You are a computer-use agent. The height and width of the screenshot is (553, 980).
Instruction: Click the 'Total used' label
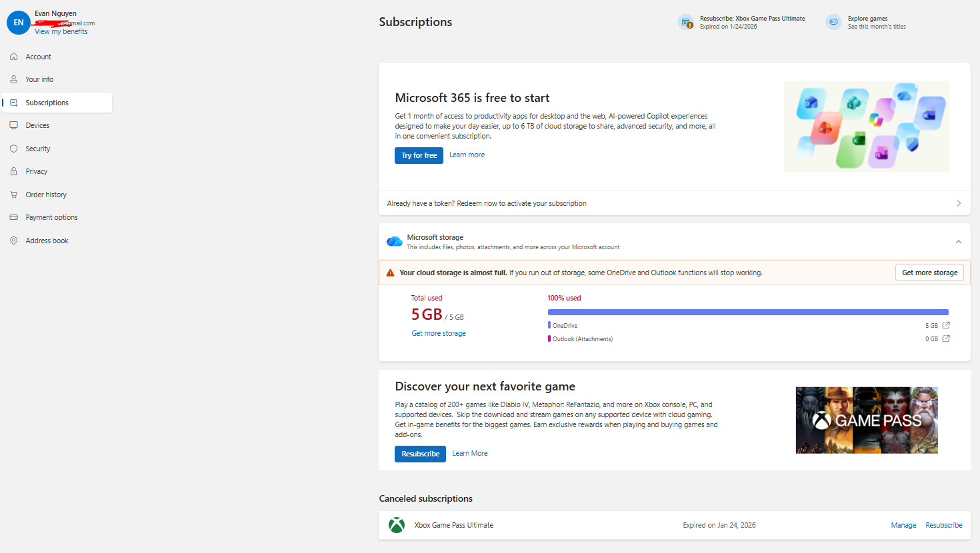[x=427, y=298]
